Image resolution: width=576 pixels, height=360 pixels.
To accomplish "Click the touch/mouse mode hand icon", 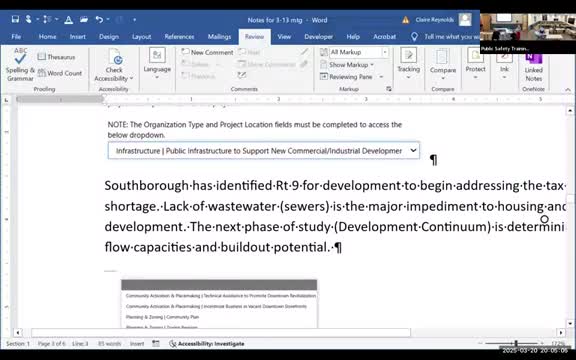I will (28, 19).
